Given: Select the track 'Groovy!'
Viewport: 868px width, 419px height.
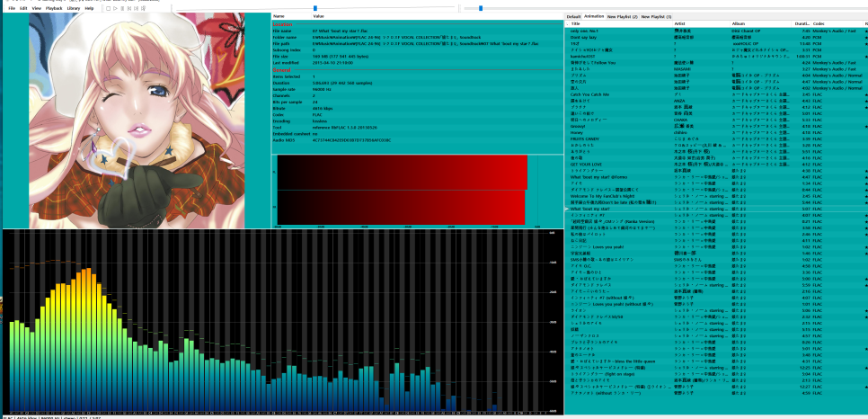Looking at the screenshot, I should click(716, 126).
